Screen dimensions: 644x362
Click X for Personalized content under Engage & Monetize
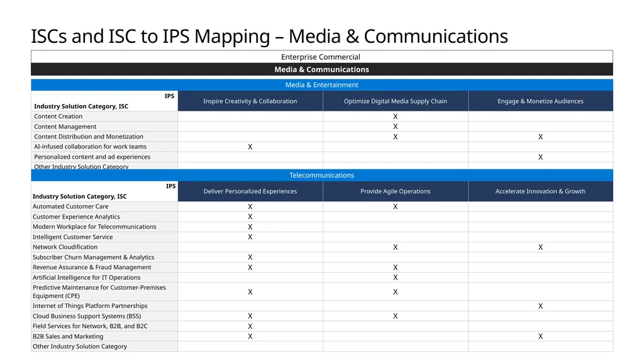pos(540,157)
